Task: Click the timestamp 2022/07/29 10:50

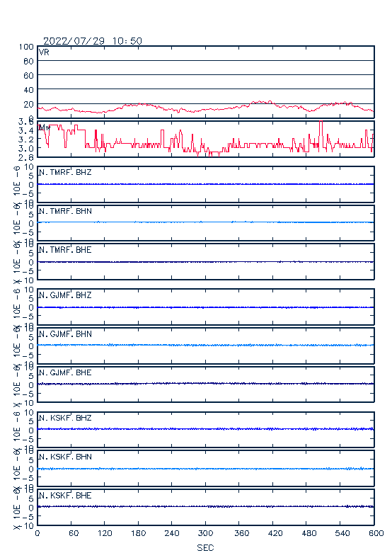Action: pyautogui.click(x=93, y=41)
